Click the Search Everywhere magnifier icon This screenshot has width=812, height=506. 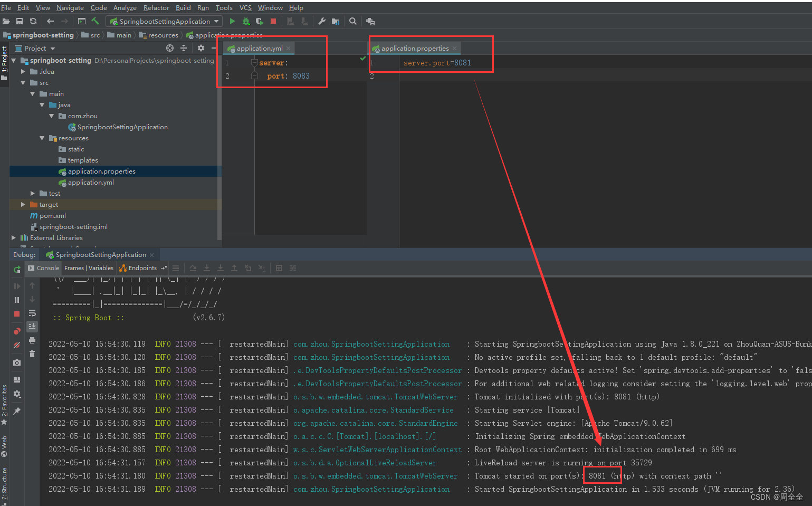pos(353,21)
